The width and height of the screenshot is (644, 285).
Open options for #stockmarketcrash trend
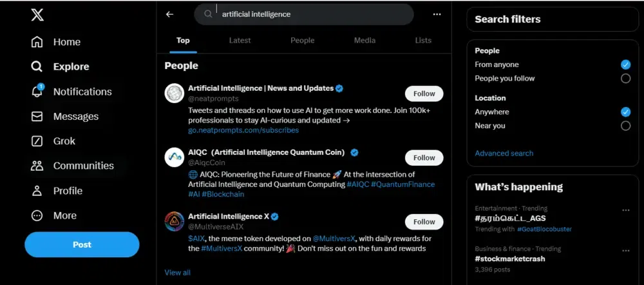[625, 250]
